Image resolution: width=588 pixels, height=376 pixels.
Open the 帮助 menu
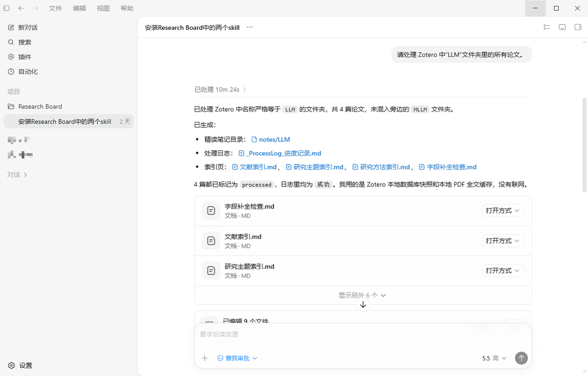coord(127,8)
